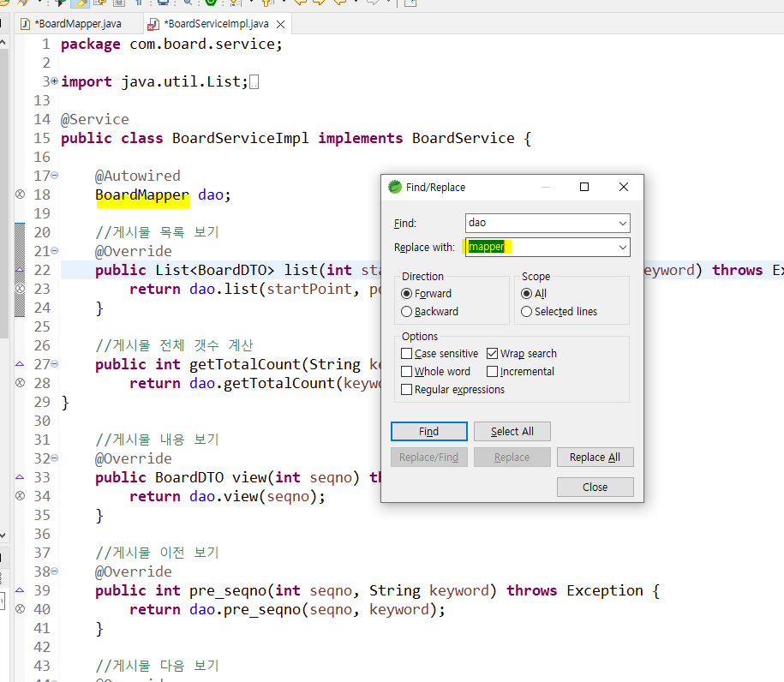Image resolution: width=784 pixels, height=682 pixels.
Task: Expand the folded imports at line 3
Action: (x=54, y=81)
